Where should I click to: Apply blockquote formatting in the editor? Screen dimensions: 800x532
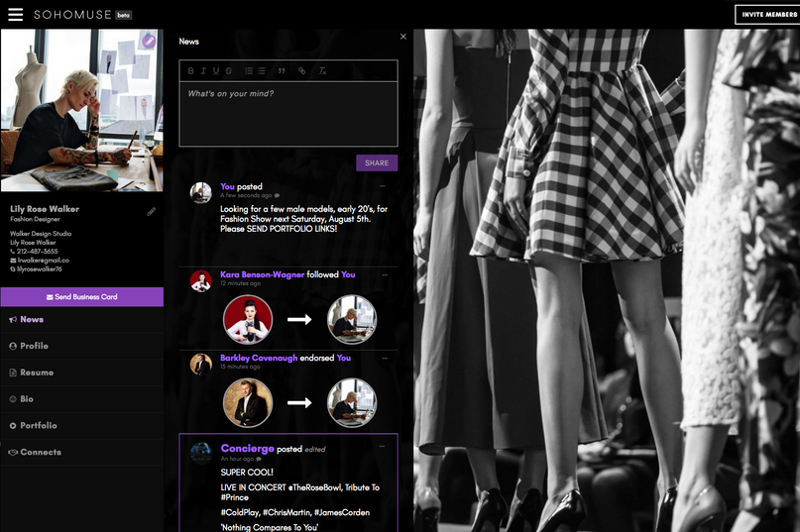[x=282, y=71]
